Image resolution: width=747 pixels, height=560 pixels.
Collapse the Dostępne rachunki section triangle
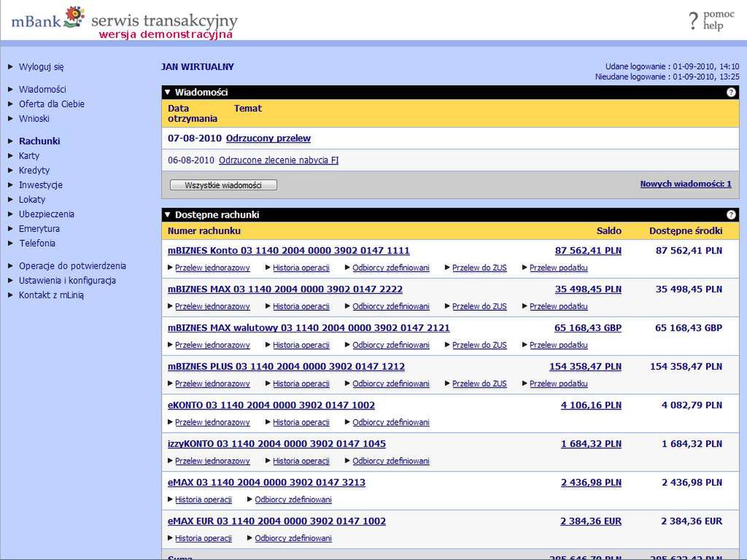coord(167,215)
